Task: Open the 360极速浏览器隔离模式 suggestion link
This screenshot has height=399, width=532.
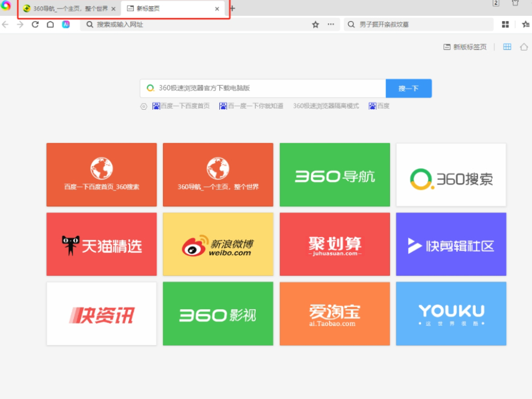Action: (326, 106)
